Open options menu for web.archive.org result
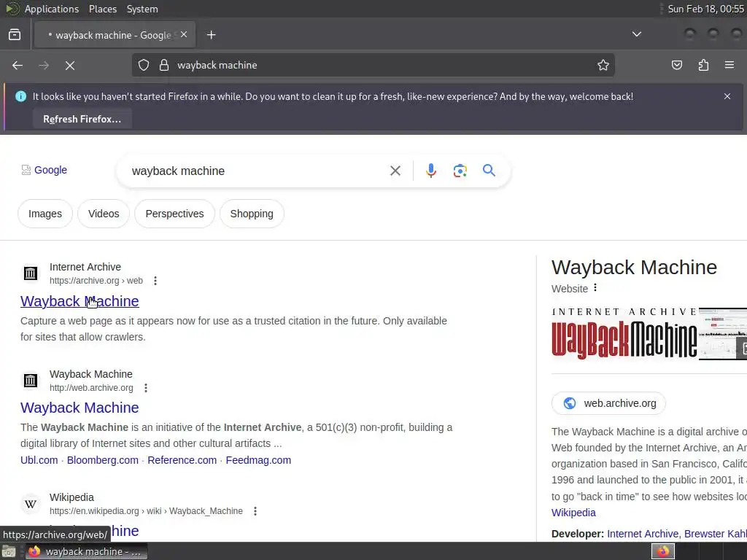747x560 pixels. [x=146, y=388]
